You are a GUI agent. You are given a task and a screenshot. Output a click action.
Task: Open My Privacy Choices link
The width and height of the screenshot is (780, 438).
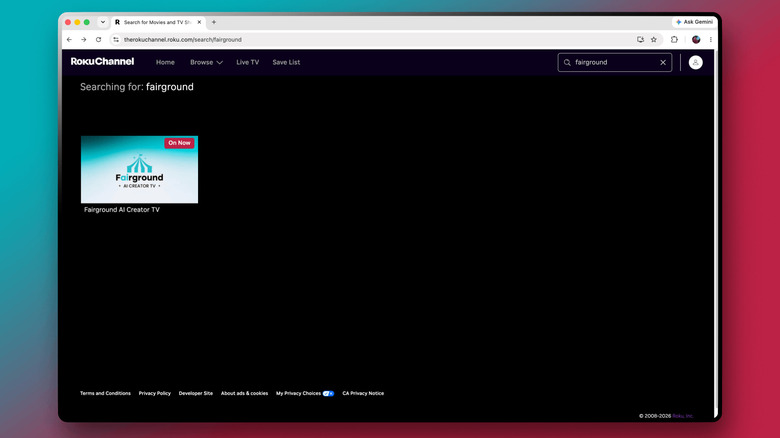(305, 393)
